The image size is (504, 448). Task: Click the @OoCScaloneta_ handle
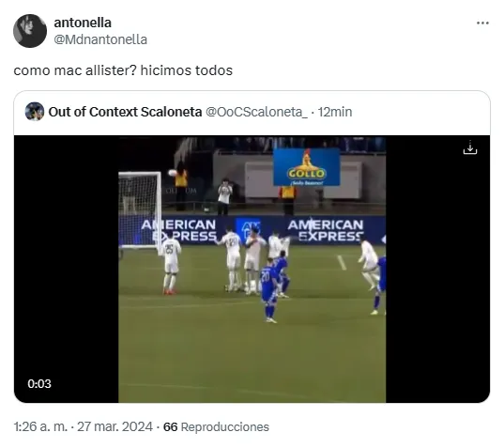tap(256, 112)
